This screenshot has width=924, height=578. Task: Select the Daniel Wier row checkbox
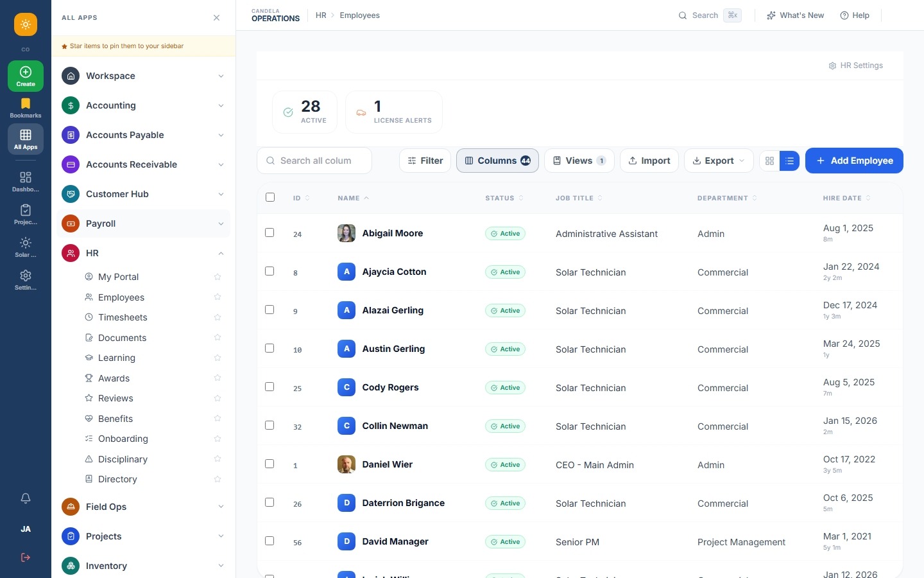(x=269, y=464)
